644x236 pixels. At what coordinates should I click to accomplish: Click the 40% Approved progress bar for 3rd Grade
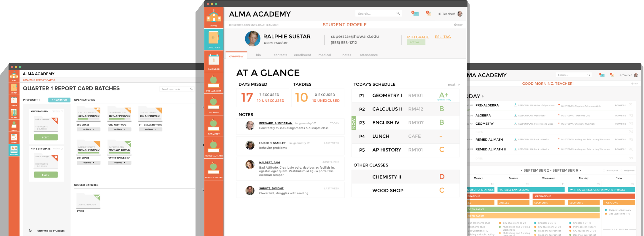pos(89,119)
